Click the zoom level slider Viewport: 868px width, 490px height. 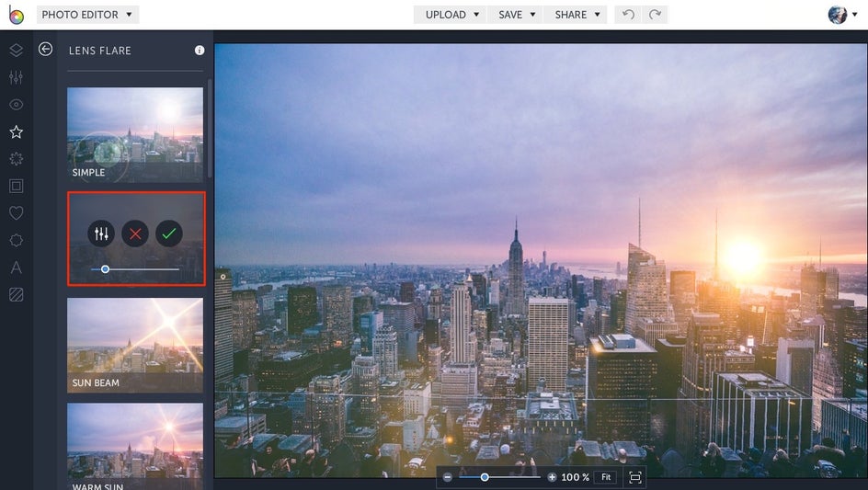[x=499, y=477]
